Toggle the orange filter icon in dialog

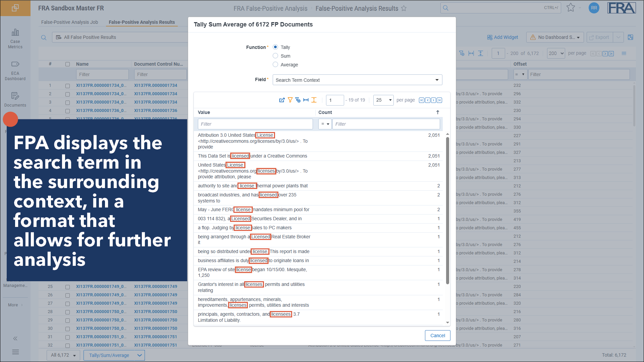pyautogui.click(x=290, y=100)
